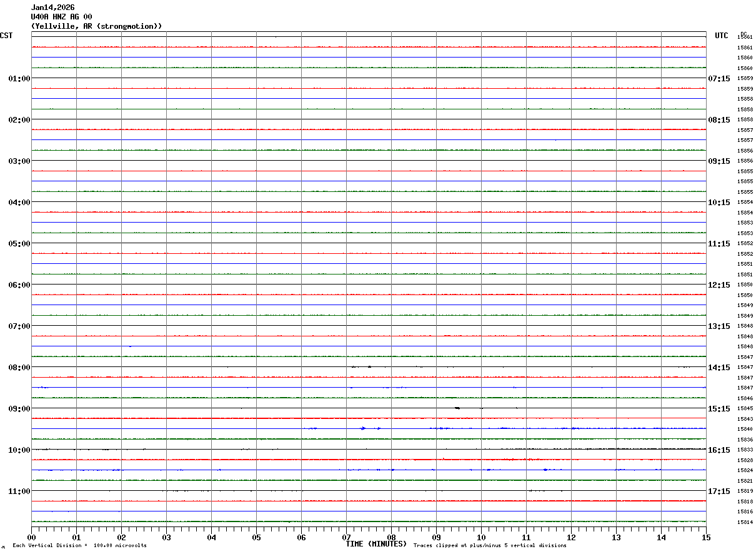Click DC offset value 15840

(x=745, y=429)
